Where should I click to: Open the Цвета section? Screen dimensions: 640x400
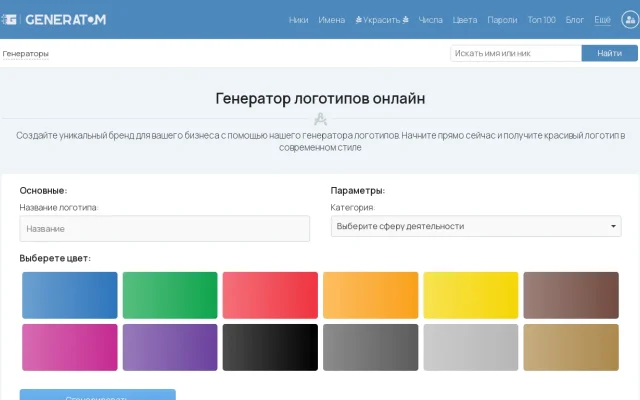(x=464, y=20)
